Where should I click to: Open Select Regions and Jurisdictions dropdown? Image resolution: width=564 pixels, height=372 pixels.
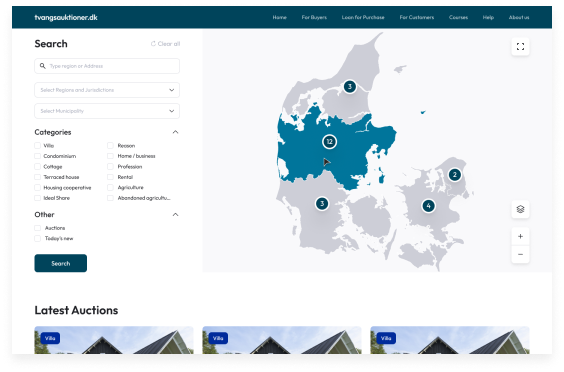click(107, 90)
